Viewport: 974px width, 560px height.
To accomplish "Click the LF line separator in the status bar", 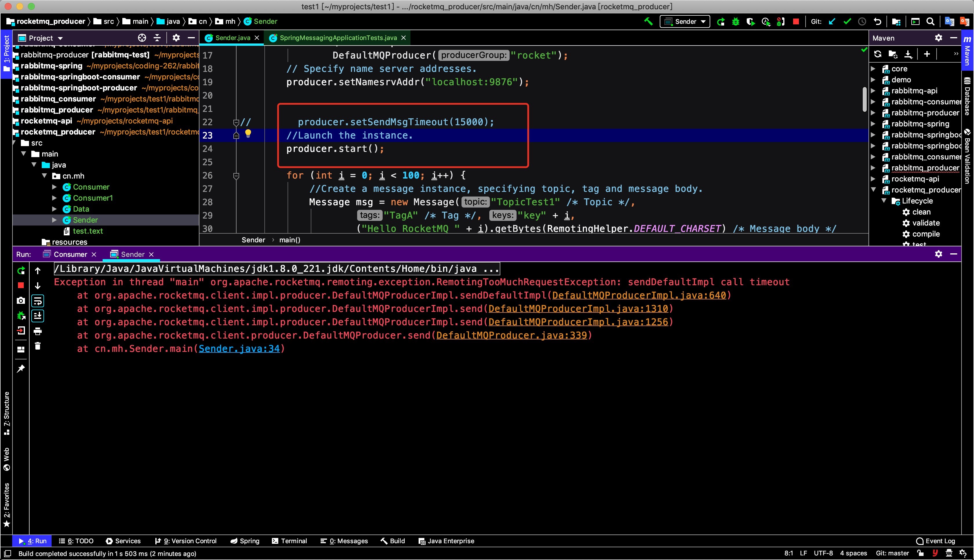I will tap(803, 553).
